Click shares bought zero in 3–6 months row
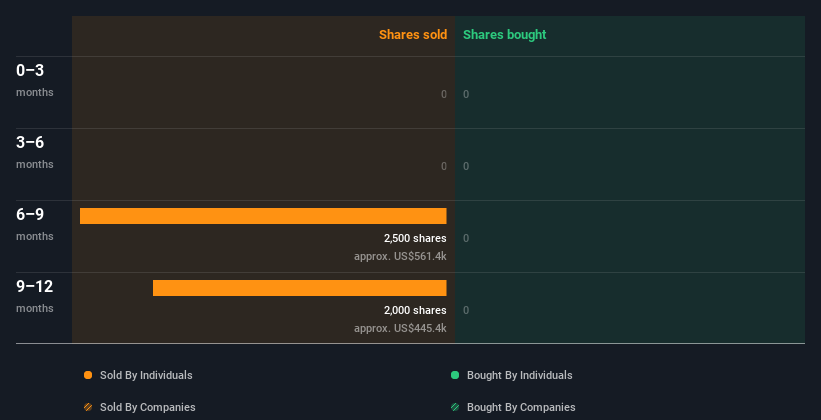The width and height of the screenshot is (821, 420). click(466, 166)
